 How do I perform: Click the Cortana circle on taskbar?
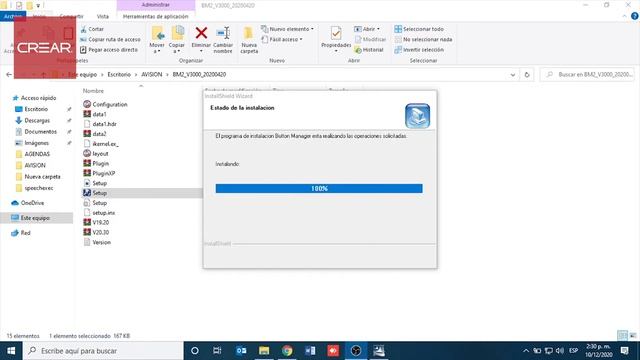[x=195, y=351]
